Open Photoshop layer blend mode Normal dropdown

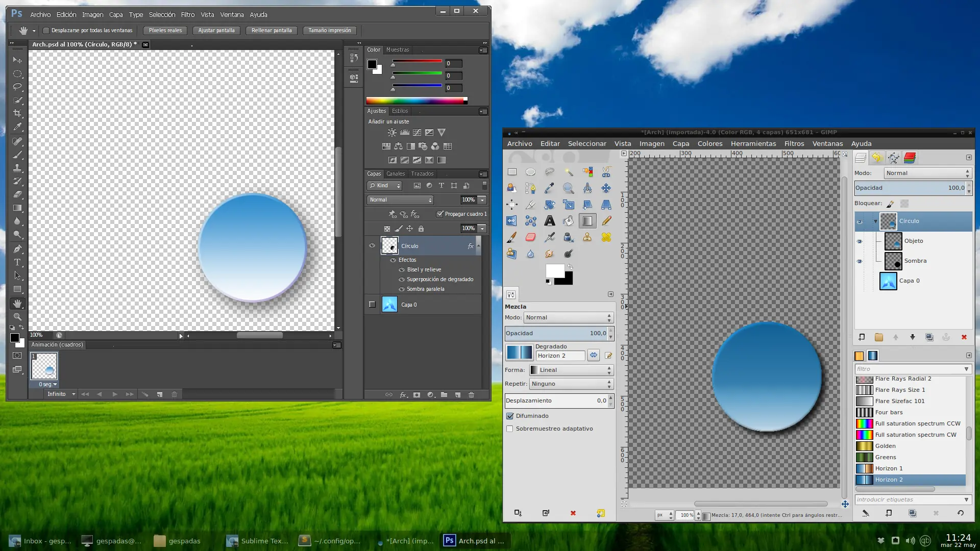400,200
